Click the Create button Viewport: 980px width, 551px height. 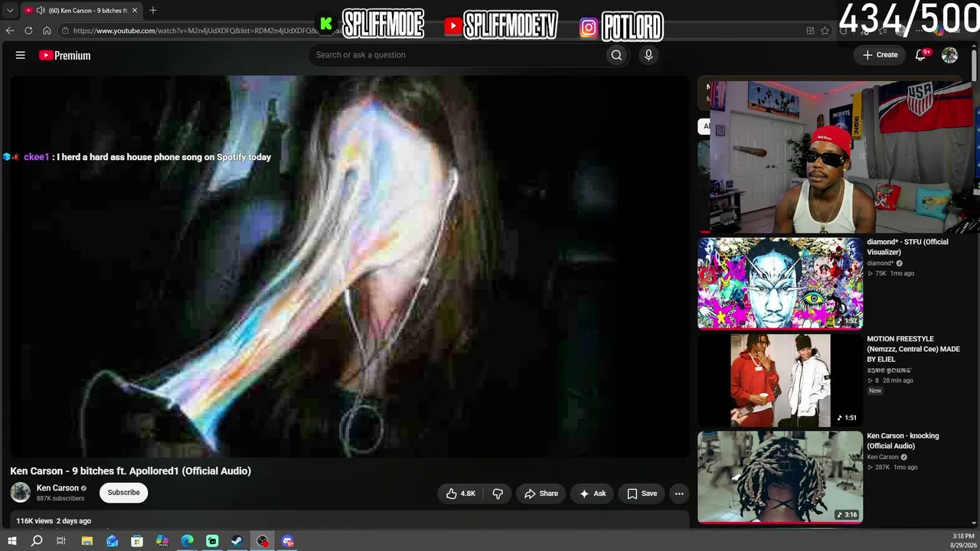coord(880,55)
